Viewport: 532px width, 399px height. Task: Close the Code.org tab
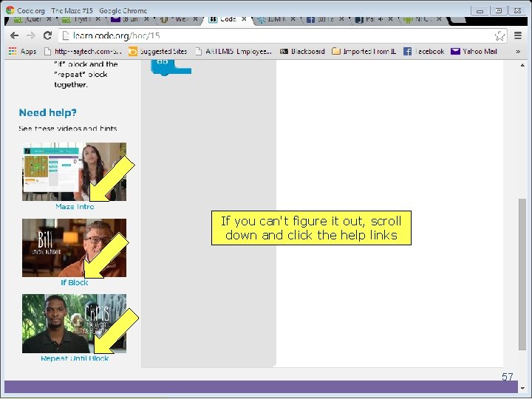244,19
